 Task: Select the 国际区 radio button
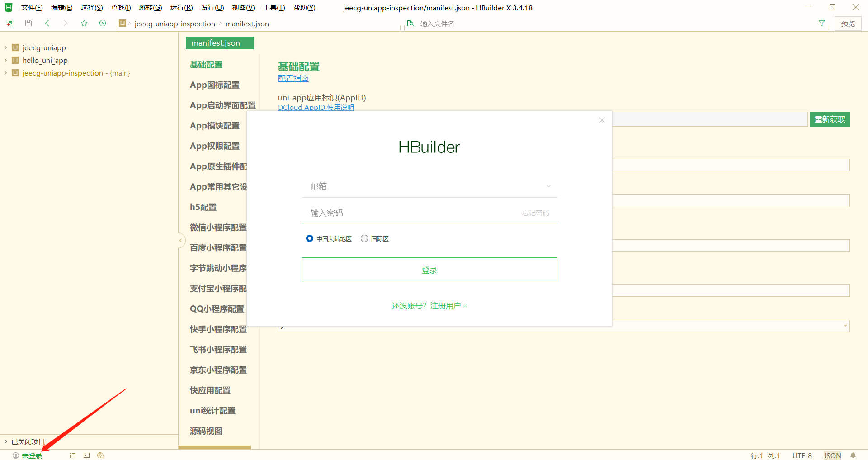pos(364,238)
